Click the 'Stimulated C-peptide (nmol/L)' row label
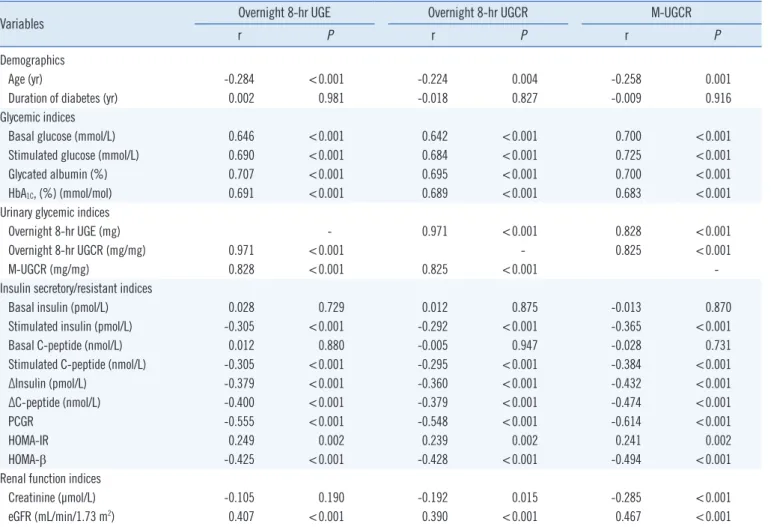 [x=77, y=365]
